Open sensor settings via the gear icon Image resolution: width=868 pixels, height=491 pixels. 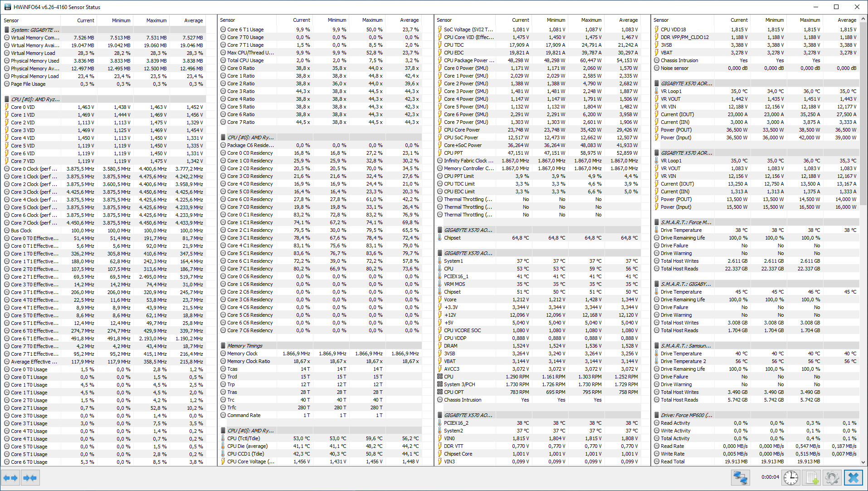[x=832, y=478]
